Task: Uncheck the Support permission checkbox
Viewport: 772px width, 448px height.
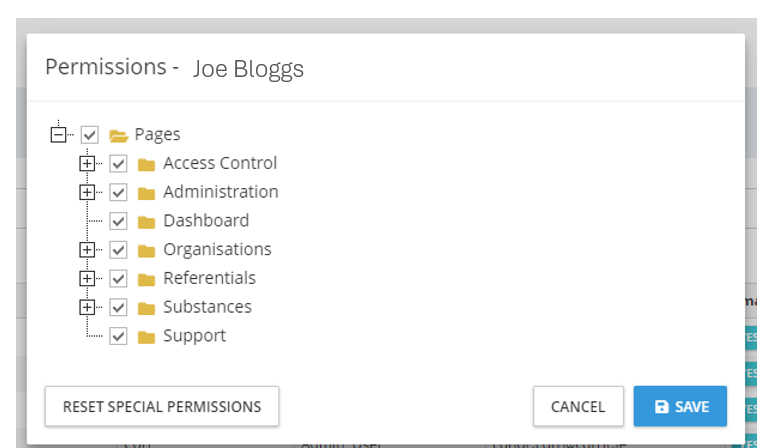Action: point(119,336)
